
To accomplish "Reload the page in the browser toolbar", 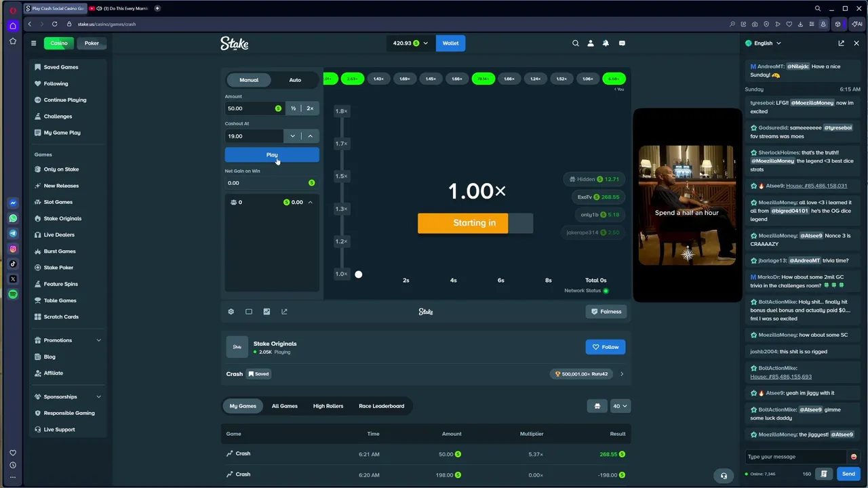I will point(54,24).
